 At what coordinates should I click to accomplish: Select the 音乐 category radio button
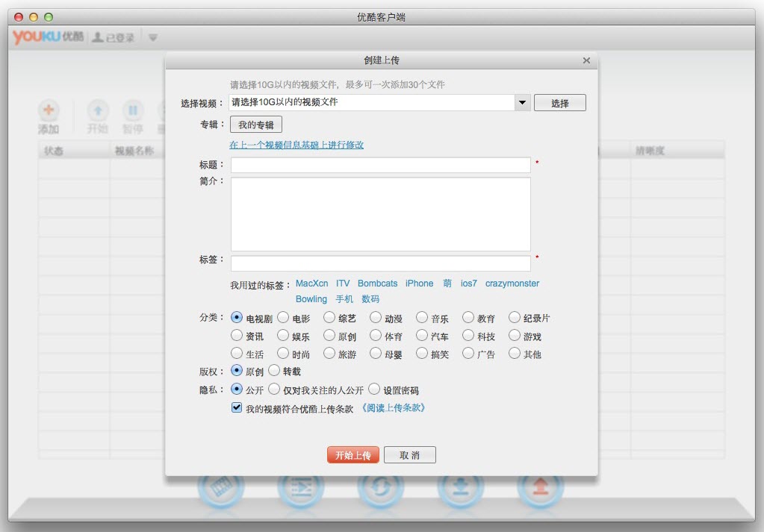tap(422, 317)
